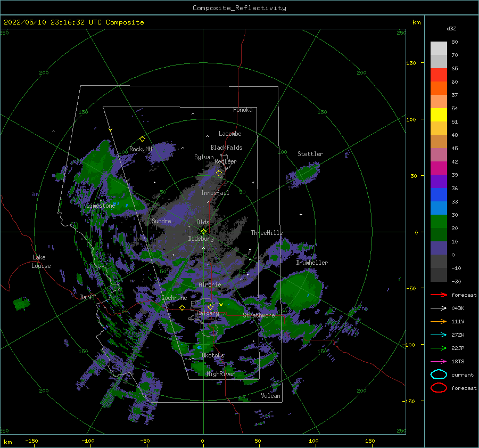Click the Drumheller label
479x448 pixels.
tap(312, 263)
